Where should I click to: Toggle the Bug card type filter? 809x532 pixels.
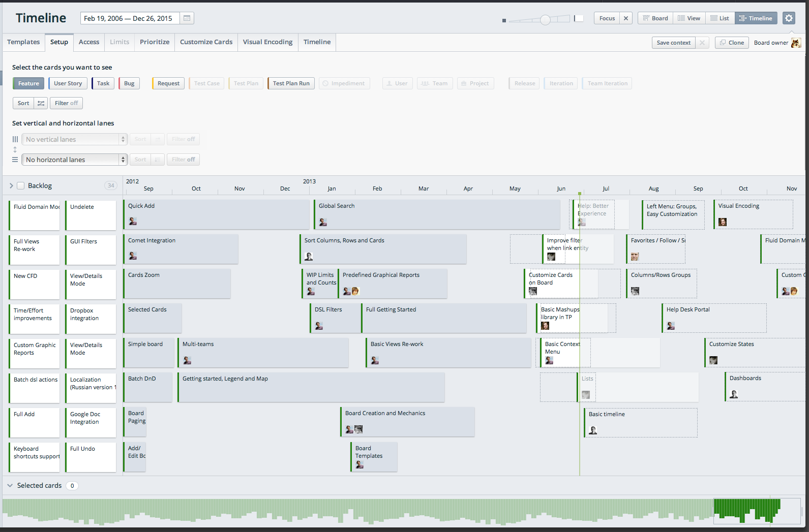tap(129, 83)
